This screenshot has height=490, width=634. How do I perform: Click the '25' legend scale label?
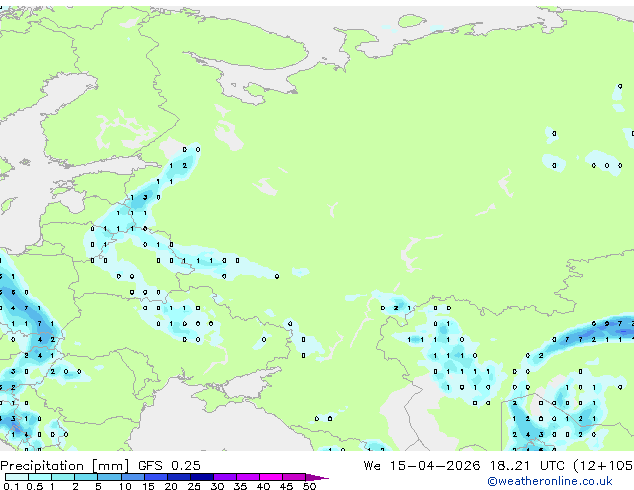[194, 486]
